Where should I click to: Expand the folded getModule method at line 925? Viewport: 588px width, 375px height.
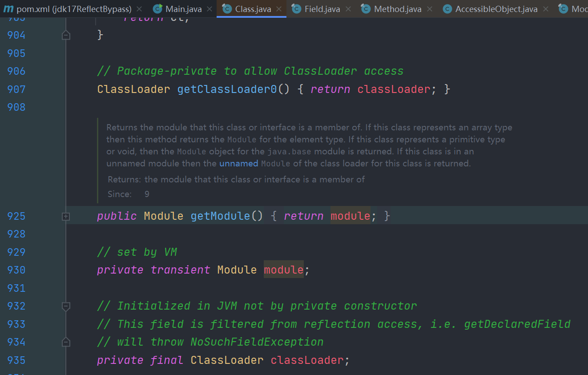pyautogui.click(x=66, y=216)
